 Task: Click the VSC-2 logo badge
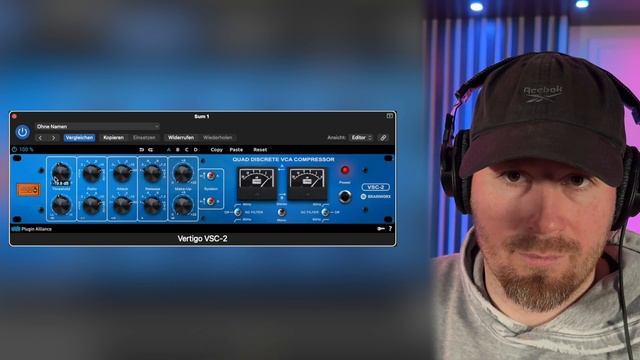click(376, 187)
